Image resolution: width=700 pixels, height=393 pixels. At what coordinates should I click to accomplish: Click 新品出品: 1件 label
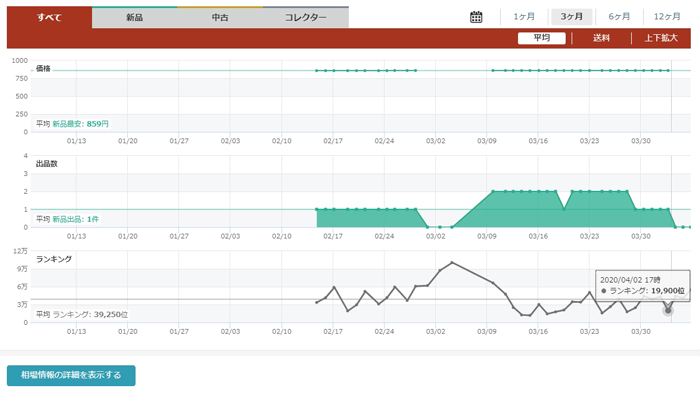[75, 219]
